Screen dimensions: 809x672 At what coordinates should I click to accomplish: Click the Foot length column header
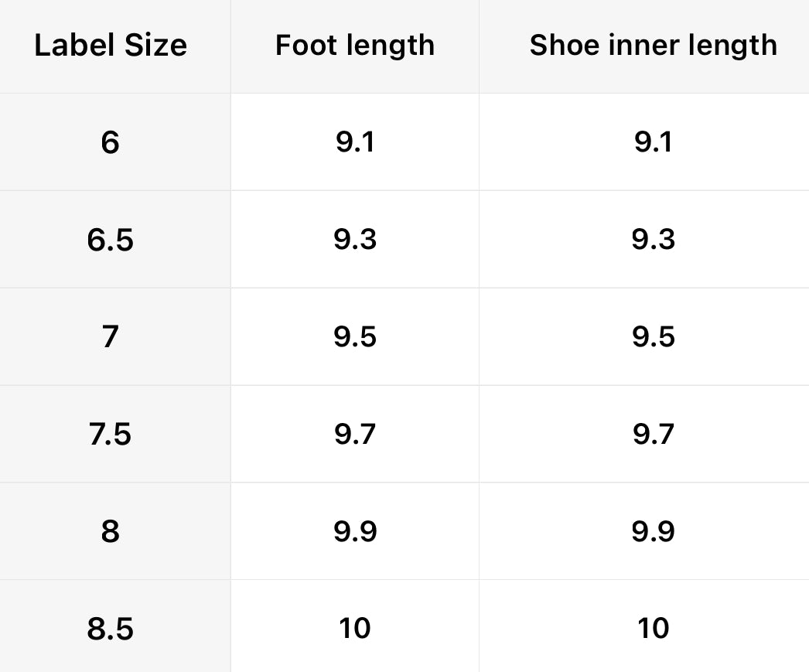coord(355,46)
